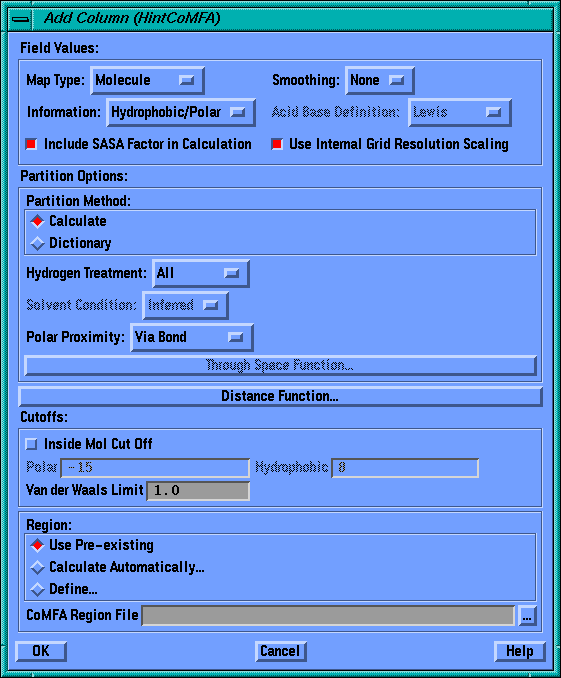Open the Map Type dropdown
The image size is (561, 678).
pos(147,80)
